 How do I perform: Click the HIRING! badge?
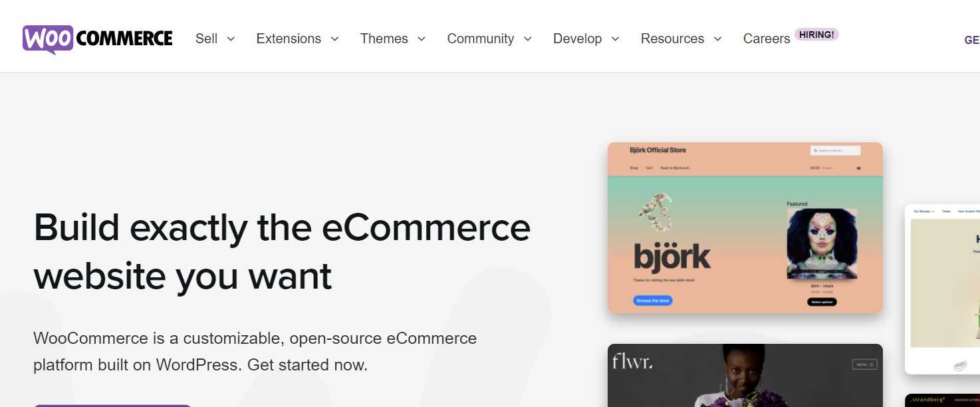[x=816, y=34]
